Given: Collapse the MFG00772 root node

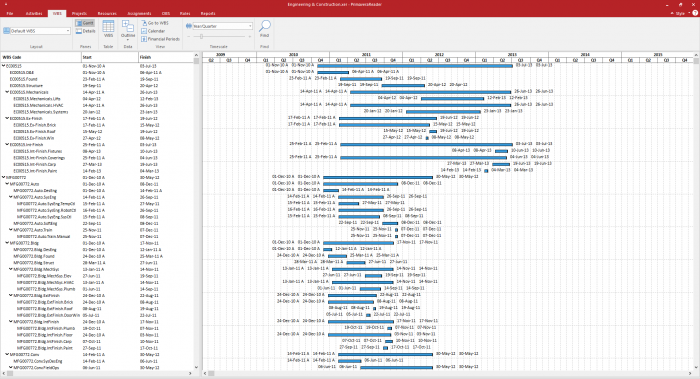Looking at the screenshot, I should click(x=4, y=177).
